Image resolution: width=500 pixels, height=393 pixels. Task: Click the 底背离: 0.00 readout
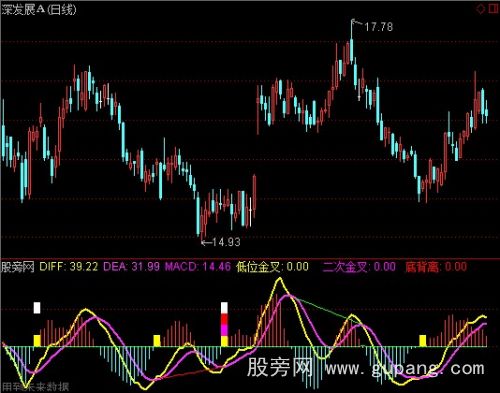[x=436, y=267]
